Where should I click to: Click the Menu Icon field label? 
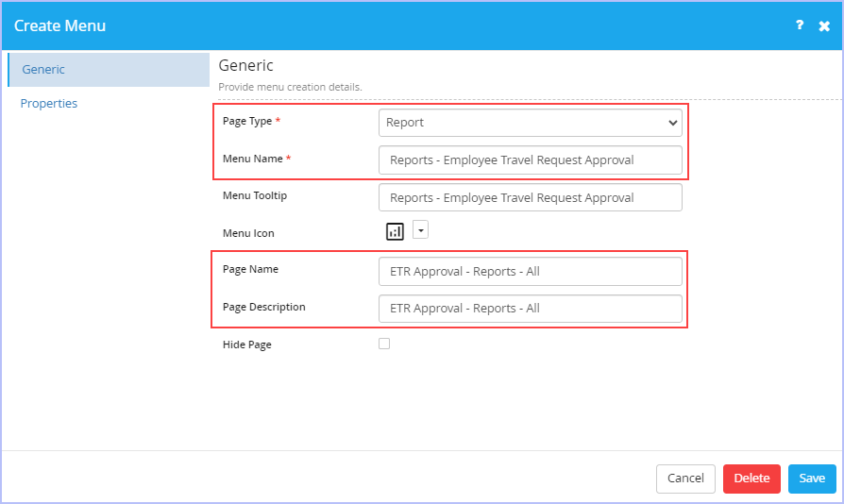click(x=248, y=233)
